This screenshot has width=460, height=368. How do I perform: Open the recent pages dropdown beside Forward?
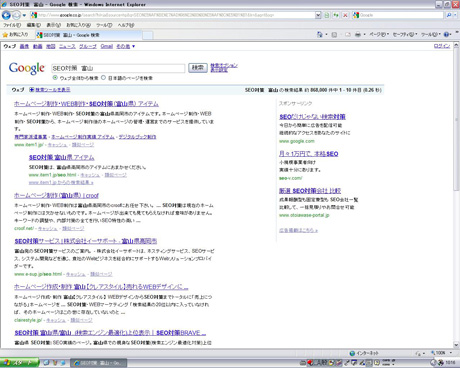(24, 15)
